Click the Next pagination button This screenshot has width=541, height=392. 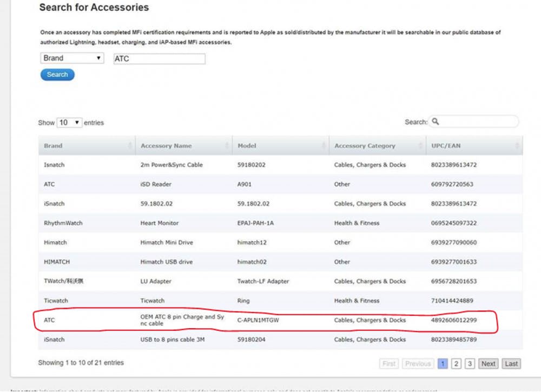(488, 364)
